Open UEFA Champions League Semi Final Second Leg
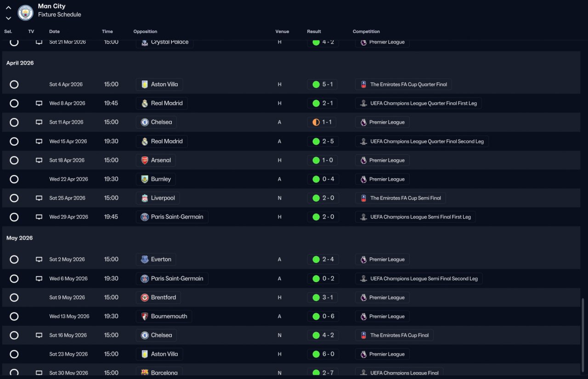The width and height of the screenshot is (588, 379). coord(419,279)
